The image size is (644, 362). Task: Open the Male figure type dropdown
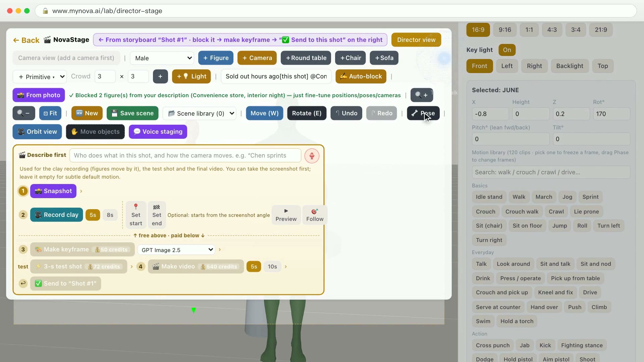pyautogui.click(x=162, y=58)
